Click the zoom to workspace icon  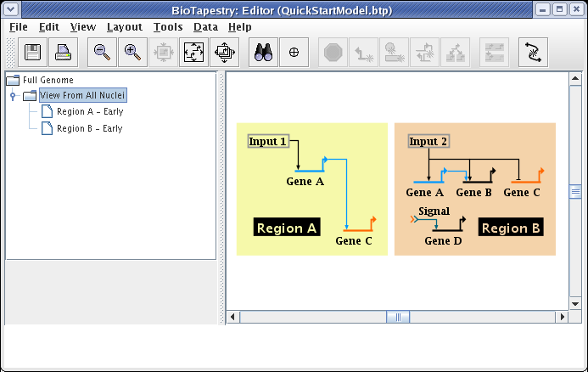pyautogui.click(x=224, y=53)
